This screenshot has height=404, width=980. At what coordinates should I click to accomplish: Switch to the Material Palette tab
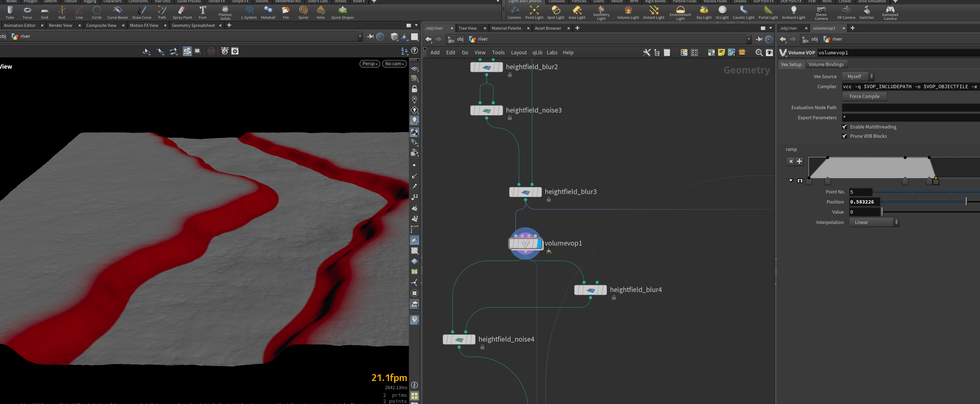tap(506, 28)
